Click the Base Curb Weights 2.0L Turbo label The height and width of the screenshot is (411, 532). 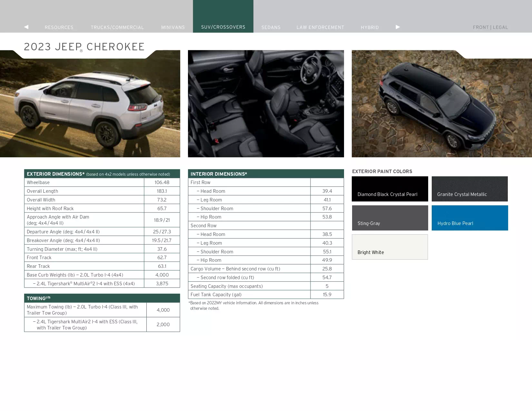[x=75, y=275]
